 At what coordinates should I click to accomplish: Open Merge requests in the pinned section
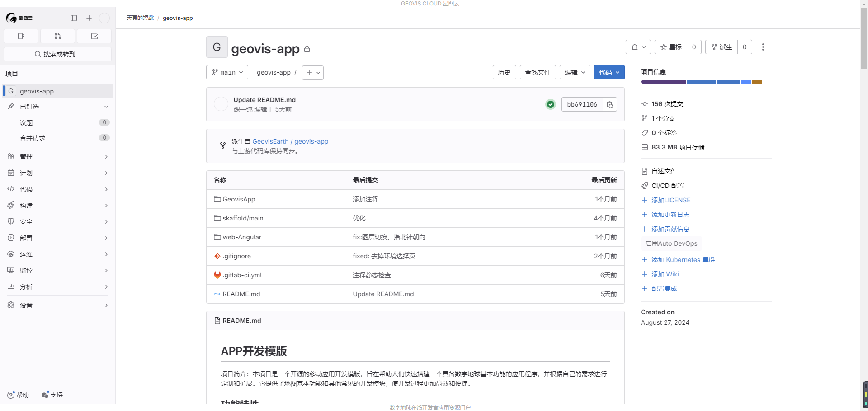(x=57, y=138)
